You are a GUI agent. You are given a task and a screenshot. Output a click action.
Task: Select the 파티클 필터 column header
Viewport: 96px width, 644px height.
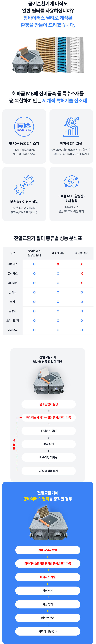[x=82, y=253]
